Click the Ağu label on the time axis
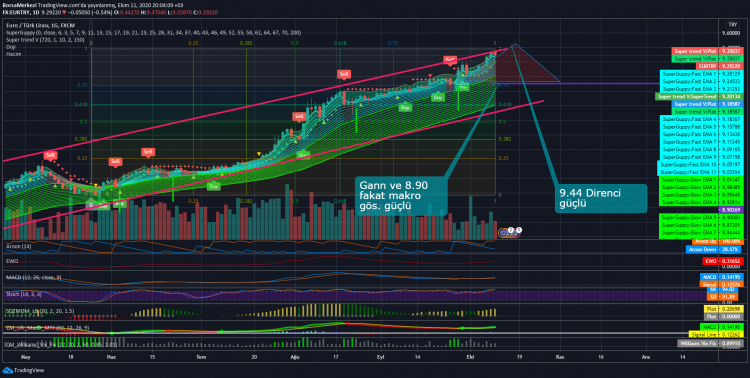The height and width of the screenshot is (378, 750). tap(295, 357)
